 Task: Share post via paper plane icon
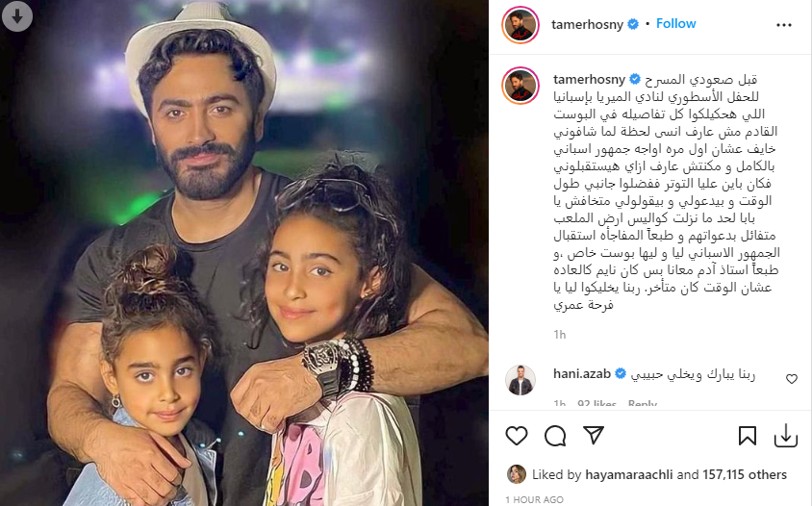594,436
